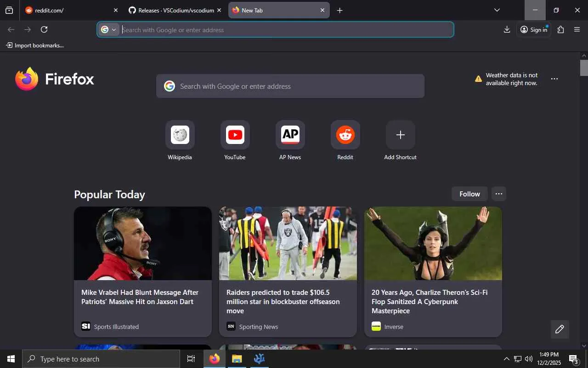
Task: Open the Mike Vrabel story thumbnail
Action: [x=143, y=243]
